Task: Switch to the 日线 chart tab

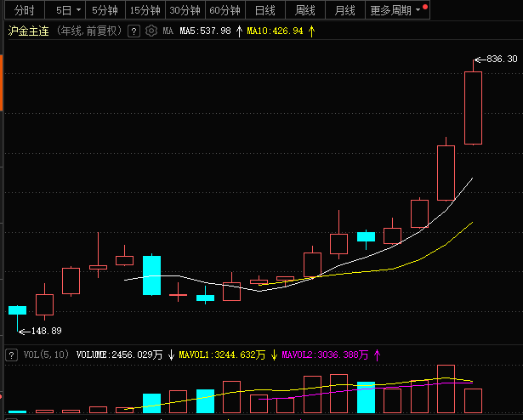Action: click(265, 10)
